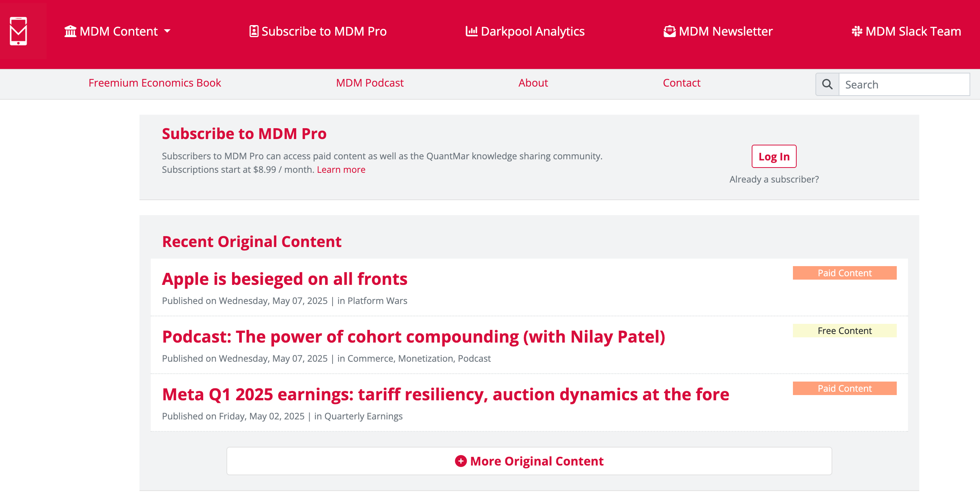Screen dimensions: 980x500
Task: Click the envelope icon beside MDM Newsletter
Action: point(669,31)
